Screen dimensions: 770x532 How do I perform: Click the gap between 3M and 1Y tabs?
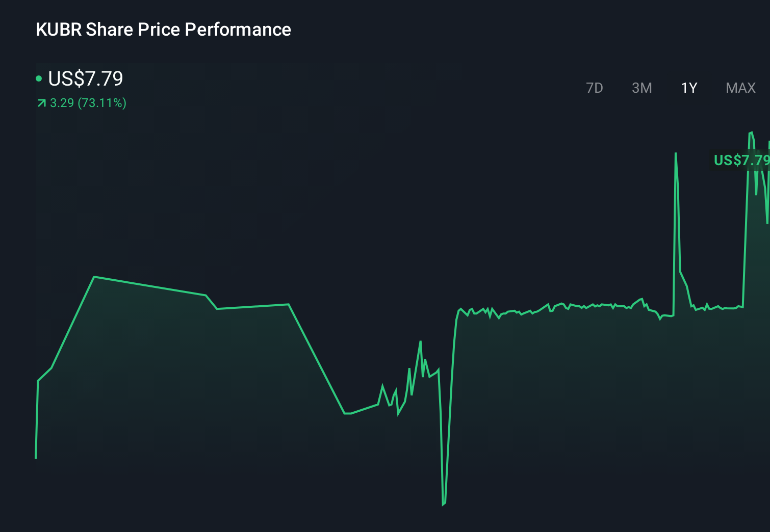click(x=665, y=88)
